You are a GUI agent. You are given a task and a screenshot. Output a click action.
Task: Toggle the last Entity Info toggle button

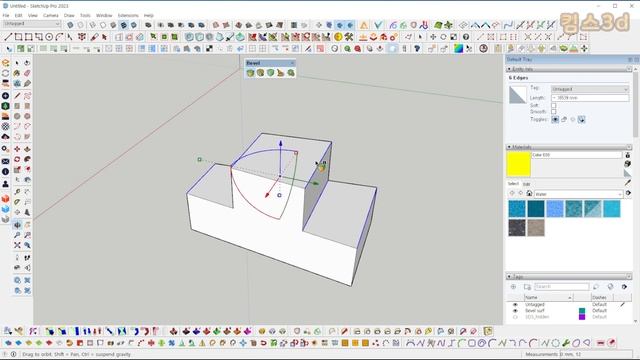[581, 120]
